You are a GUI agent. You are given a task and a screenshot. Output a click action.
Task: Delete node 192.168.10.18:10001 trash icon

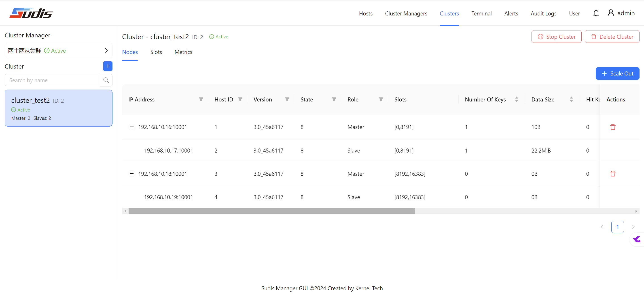pos(613,174)
